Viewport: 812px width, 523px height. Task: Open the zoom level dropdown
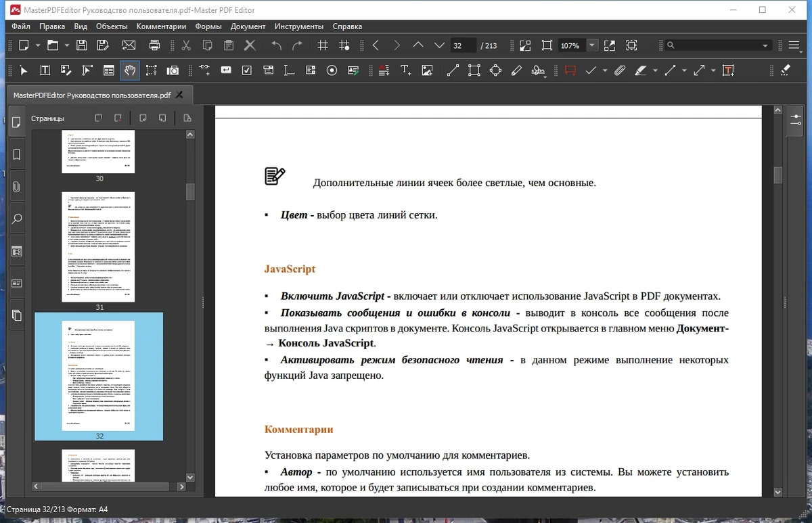[x=593, y=45]
